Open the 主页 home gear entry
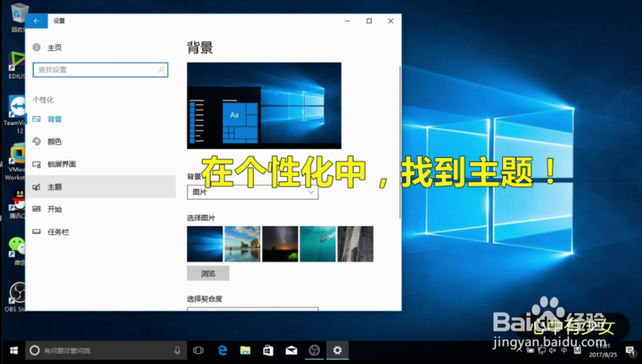Image resolution: width=642 pixels, height=364 pixels. click(x=47, y=48)
